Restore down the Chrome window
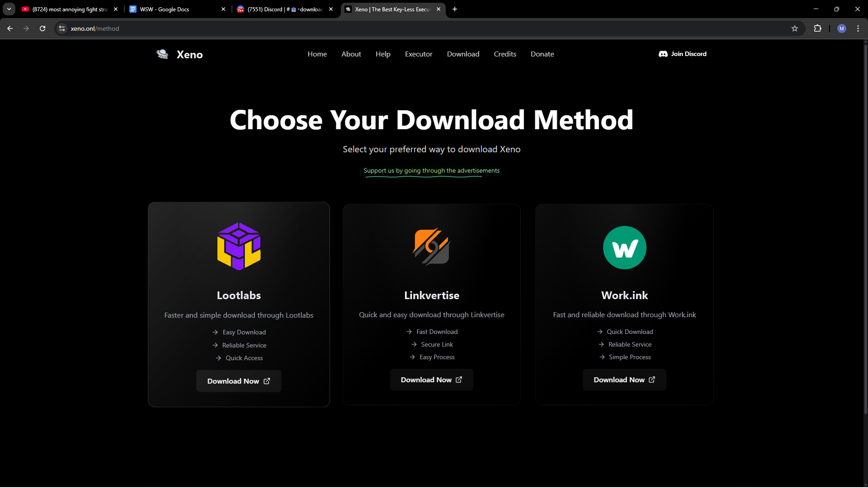Image resolution: width=868 pixels, height=488 pixels. click(x=836, y=9)
